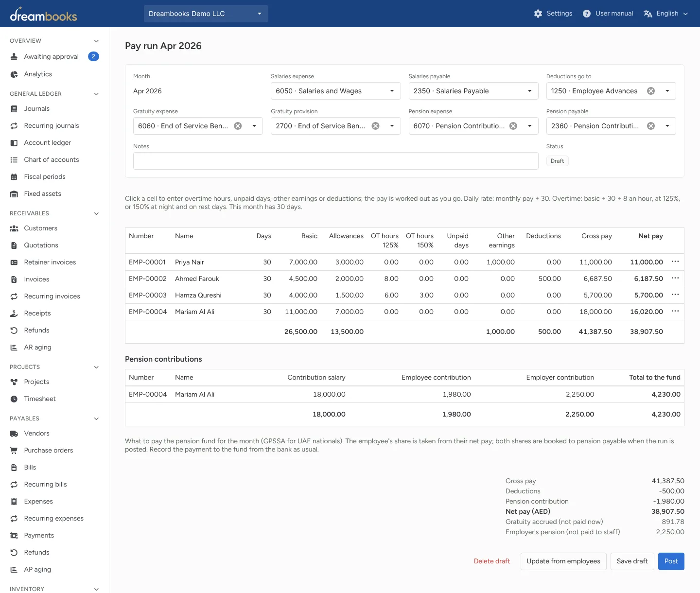700x593 pixels.
Task: Post the pay run
Action: [671, 561]
